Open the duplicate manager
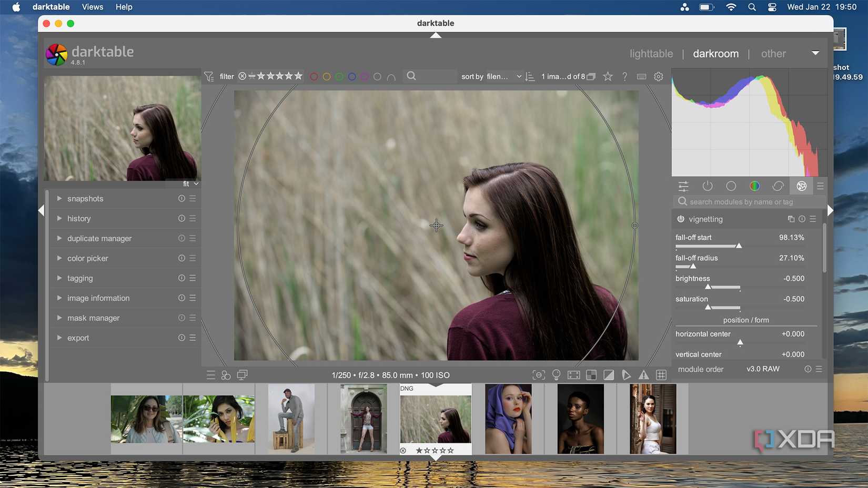Image resolution: width=868 pixels, height=488 pixels. pyautogui.click(x=99, y=238)
